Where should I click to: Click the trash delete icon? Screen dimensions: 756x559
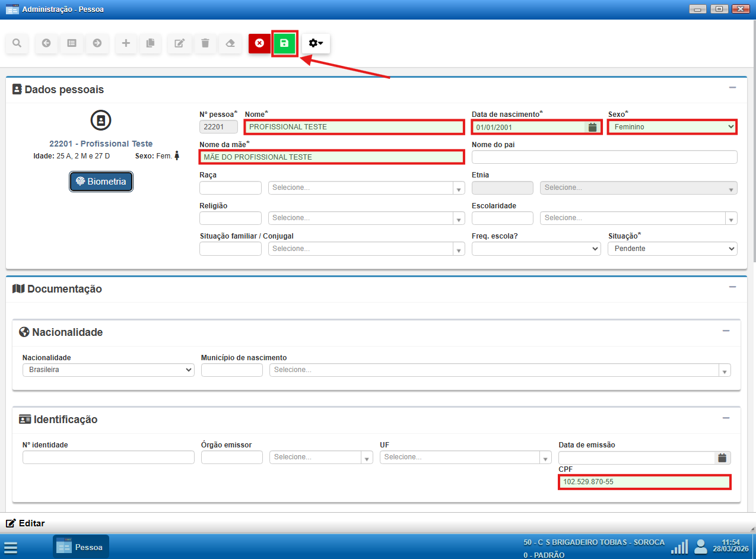pos(205,43)
